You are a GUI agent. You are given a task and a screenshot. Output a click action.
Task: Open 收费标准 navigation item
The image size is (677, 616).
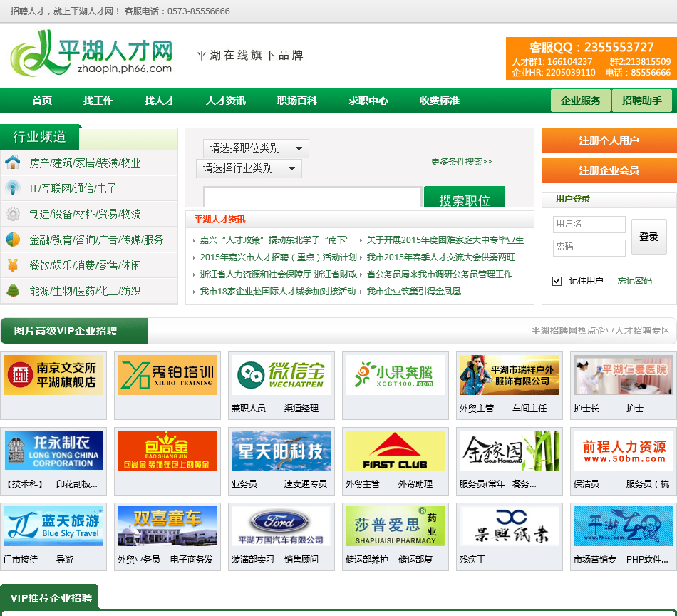pos(440,101)
